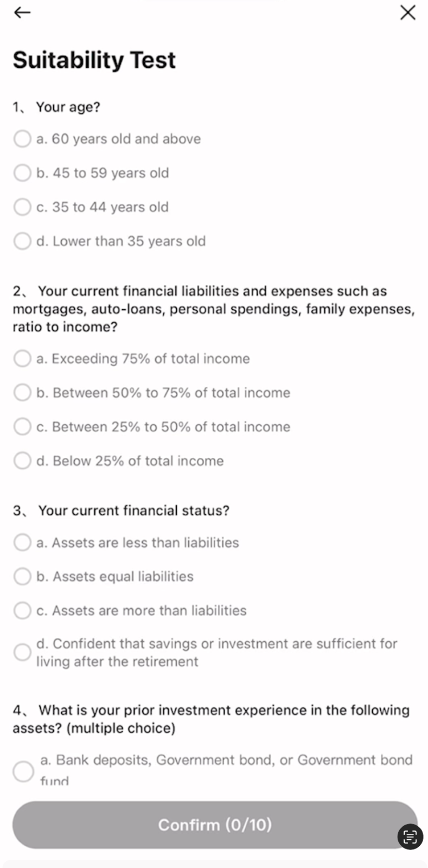Pick "Between 25% to 50% of total income"

coord(22,426)
